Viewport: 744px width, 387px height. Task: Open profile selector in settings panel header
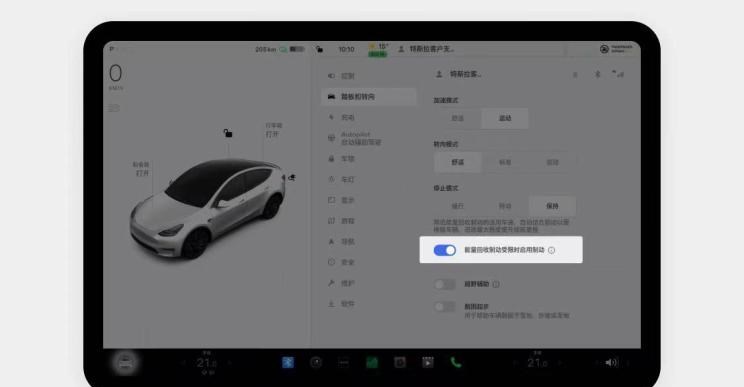458,74
